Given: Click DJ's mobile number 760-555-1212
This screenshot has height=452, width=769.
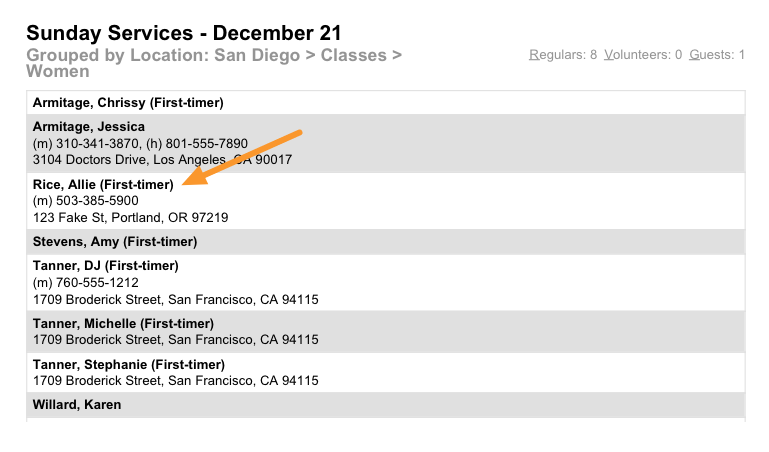Looking at the screenshot, I should [96, 282].
